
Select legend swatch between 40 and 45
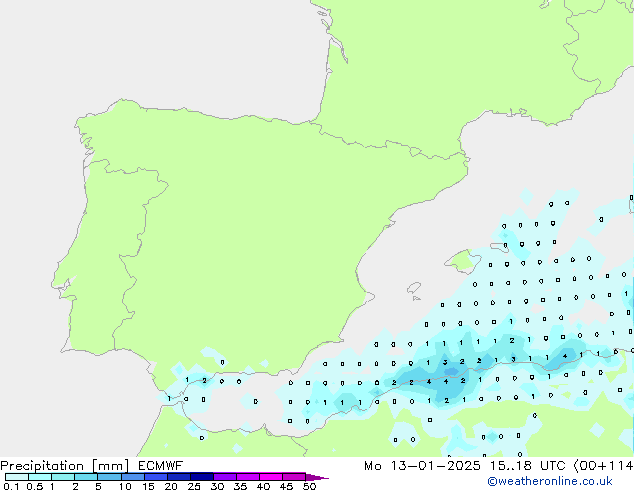coord(271,477)
